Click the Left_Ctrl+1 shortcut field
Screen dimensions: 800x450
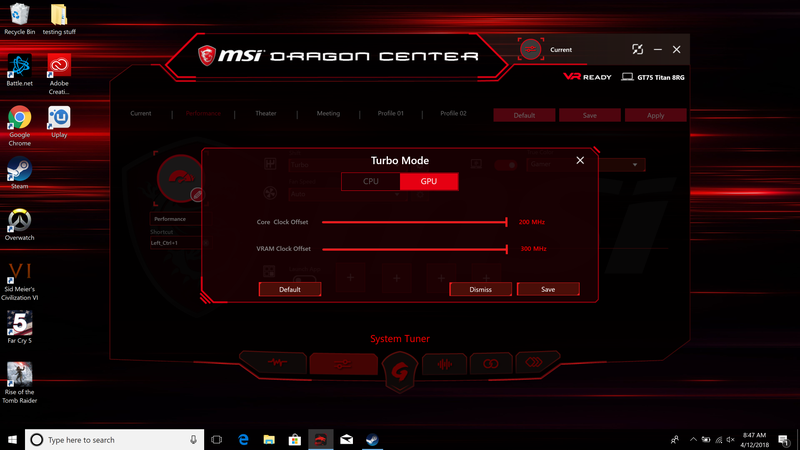(176, 243)
